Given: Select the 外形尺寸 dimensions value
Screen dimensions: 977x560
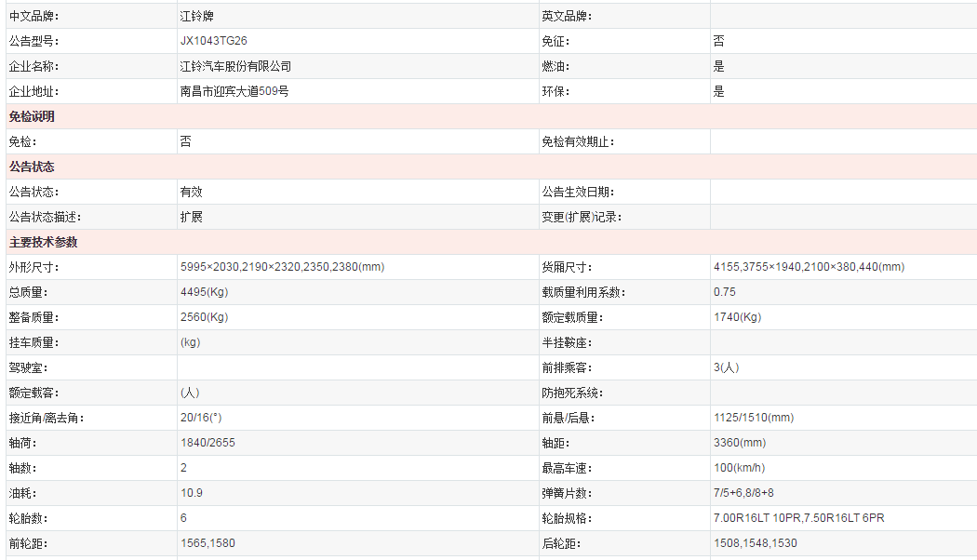Looking at the screenshot, I should pyautogui.click(x=282, y=267).
